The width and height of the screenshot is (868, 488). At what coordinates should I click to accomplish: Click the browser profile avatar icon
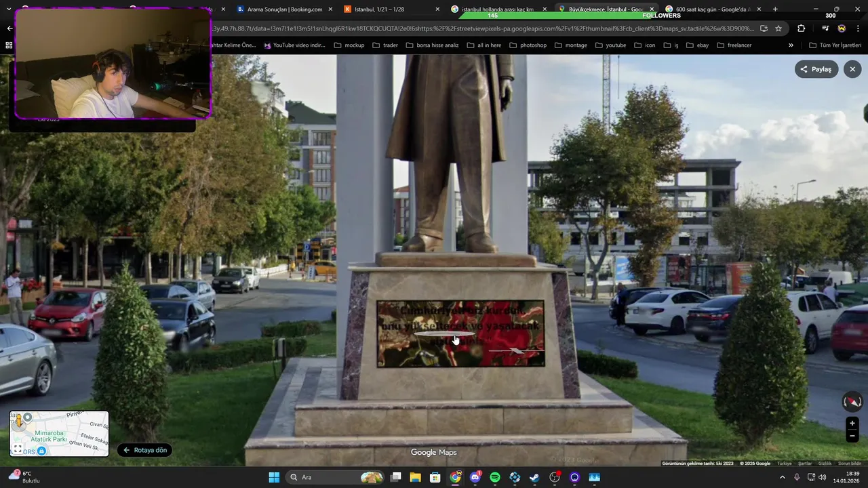pyautogui.click(x=842, y=28)
